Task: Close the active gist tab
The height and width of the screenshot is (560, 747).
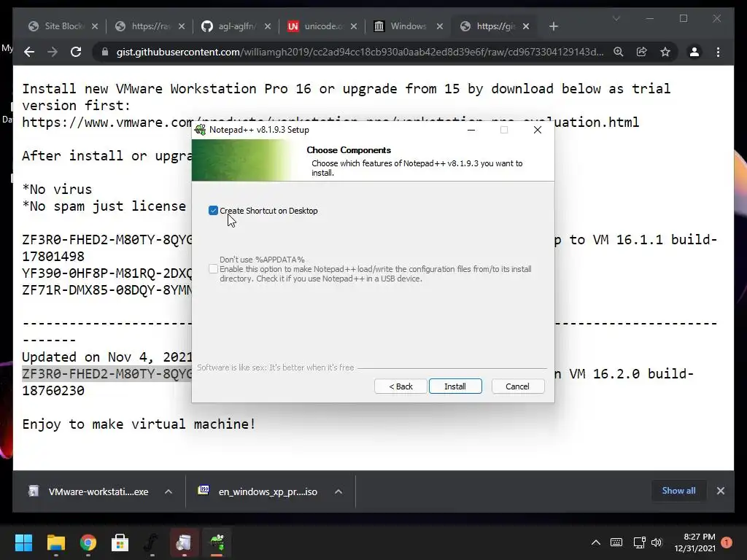Action: click(526, 27)
